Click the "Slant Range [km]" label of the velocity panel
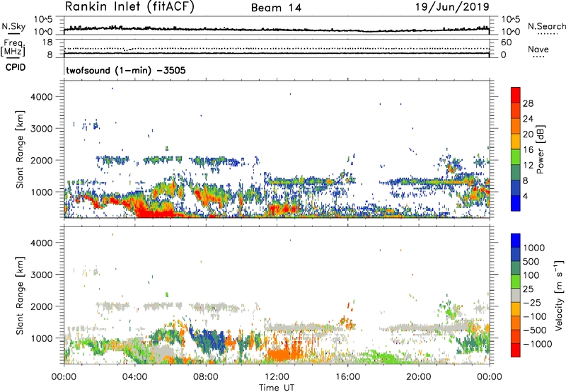The image size is (566, 392). pos(21,296)
